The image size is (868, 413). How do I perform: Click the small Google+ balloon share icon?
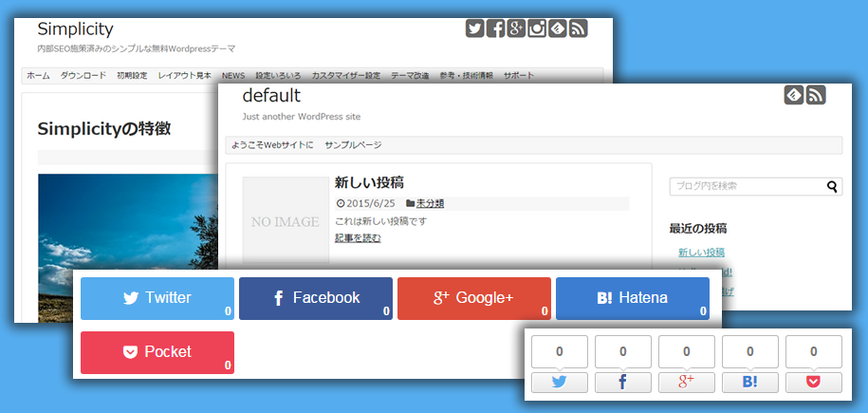687,383
